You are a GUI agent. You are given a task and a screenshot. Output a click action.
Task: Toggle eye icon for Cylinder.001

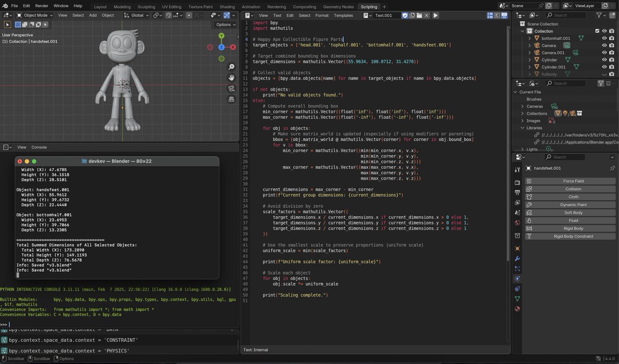pos(604,67)
